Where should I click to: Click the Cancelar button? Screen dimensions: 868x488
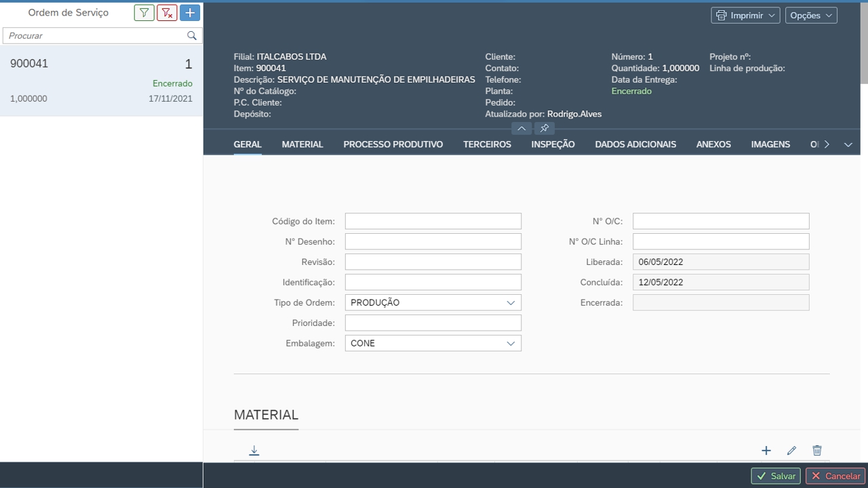point(835,476)
